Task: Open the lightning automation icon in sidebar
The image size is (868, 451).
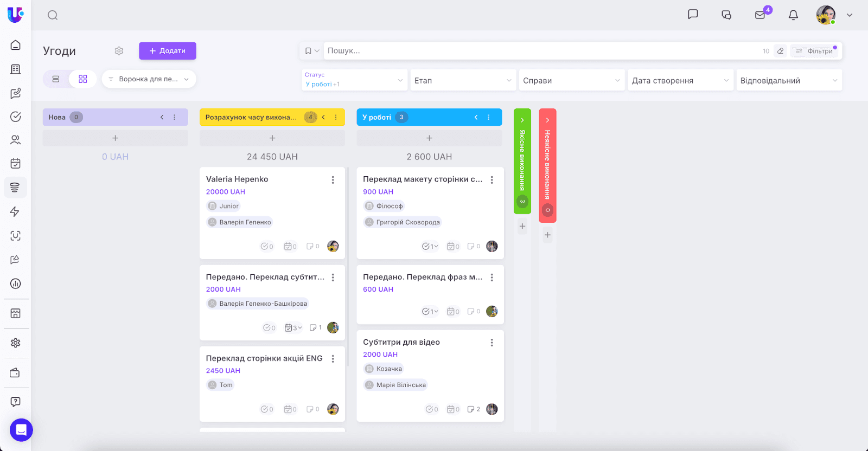Action: (x=15, y=211)
